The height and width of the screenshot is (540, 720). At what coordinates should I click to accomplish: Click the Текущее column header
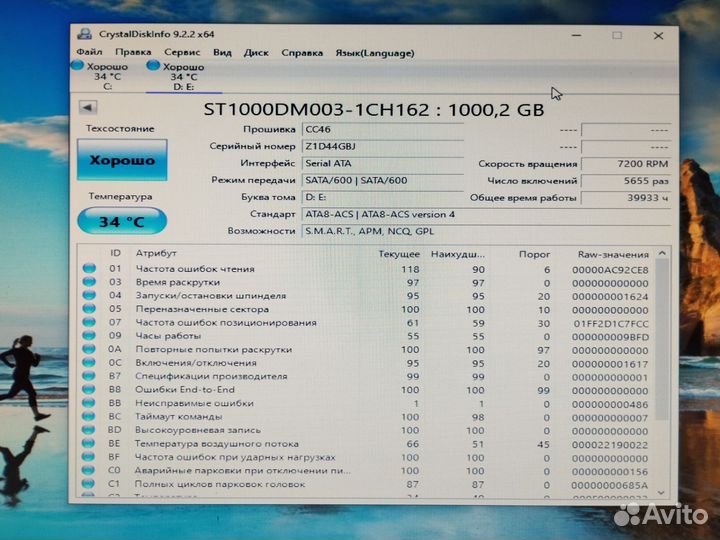399,254
